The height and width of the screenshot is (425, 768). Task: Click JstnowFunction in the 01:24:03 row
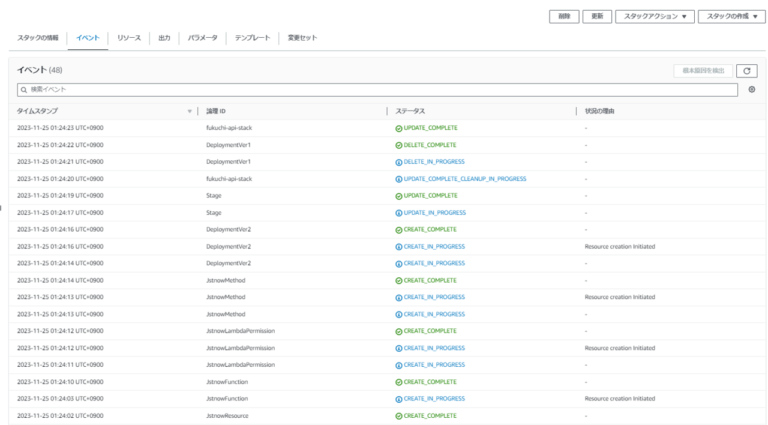pos(227,398)
